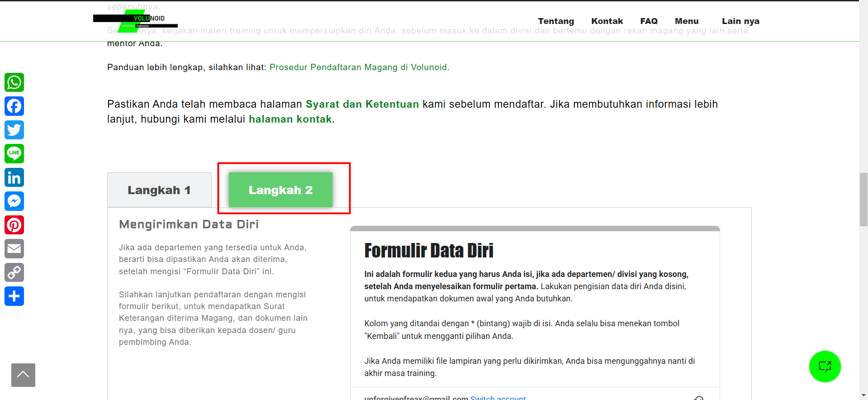Image resolution: width=868 pixels, height=400 pixels.
Task: Select the Langkah 2 tab
Action: coord(280,190)
